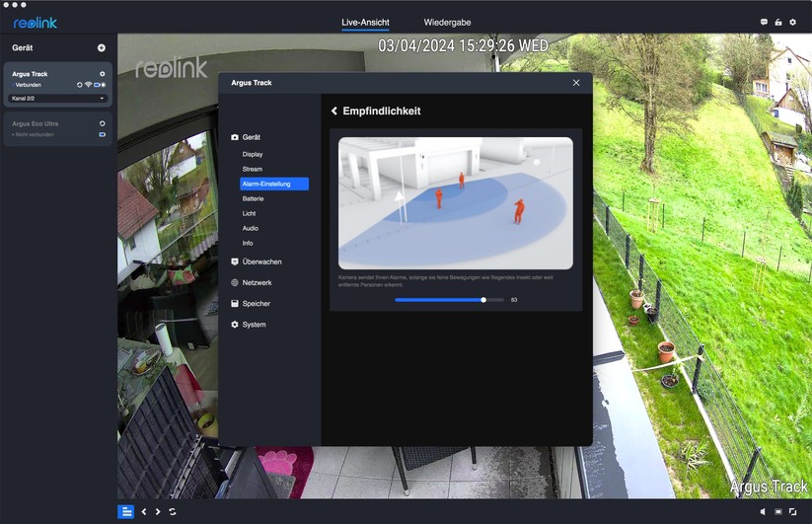812x524 pixels.
Task: Expand the Überwachen settings section
Action: coord(257,262)
